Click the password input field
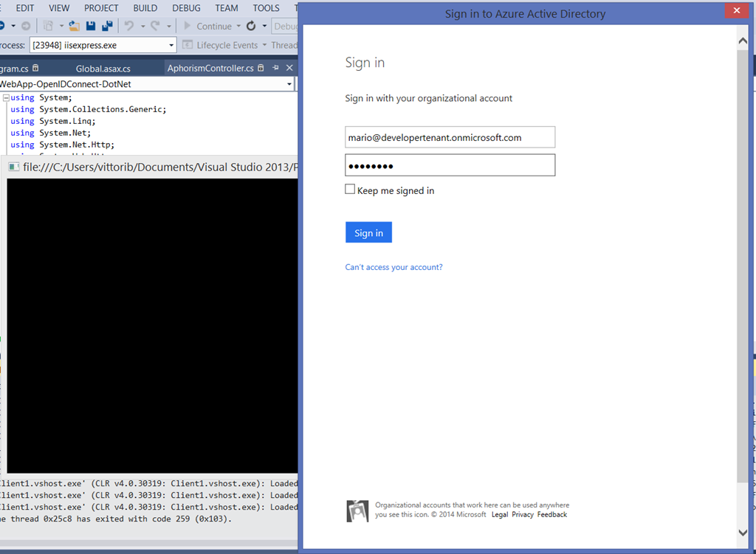The image size is (756, 554). [x=450, y=165]
